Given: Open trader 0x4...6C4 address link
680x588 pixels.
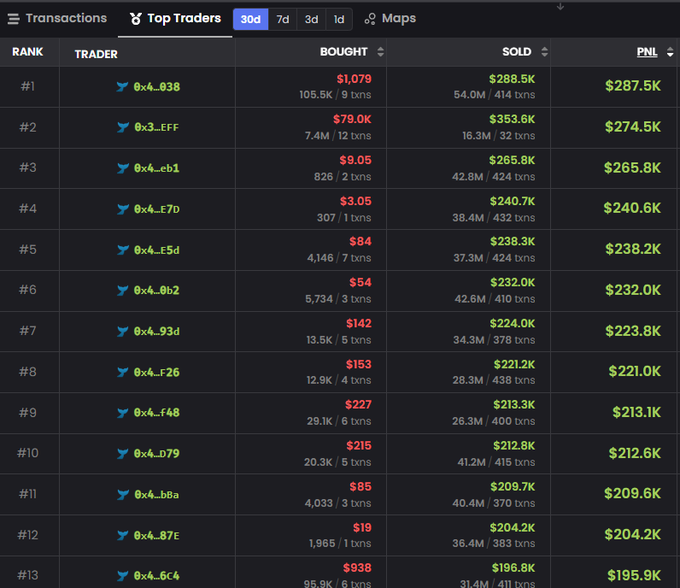Looking at the screenshot, I should point(157,576).
